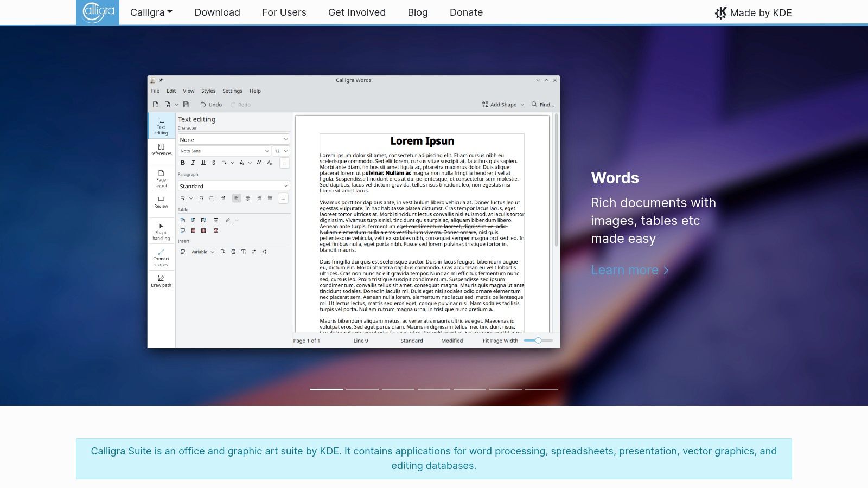Open the References tool panel
This screenshot has width=868, height=488.
pos(161,150)
